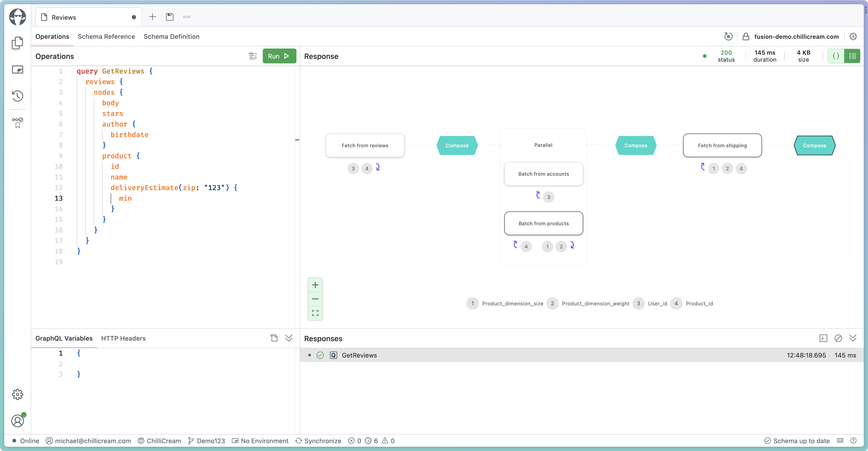Add a new document tab
This screenshot has width=868, height=451.
(x=152, y=17)
